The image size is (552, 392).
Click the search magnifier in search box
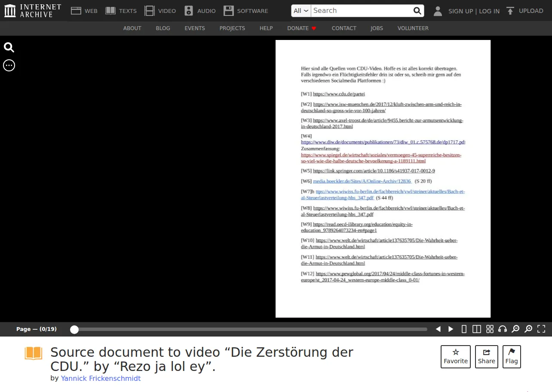click(x=417, y=11)
